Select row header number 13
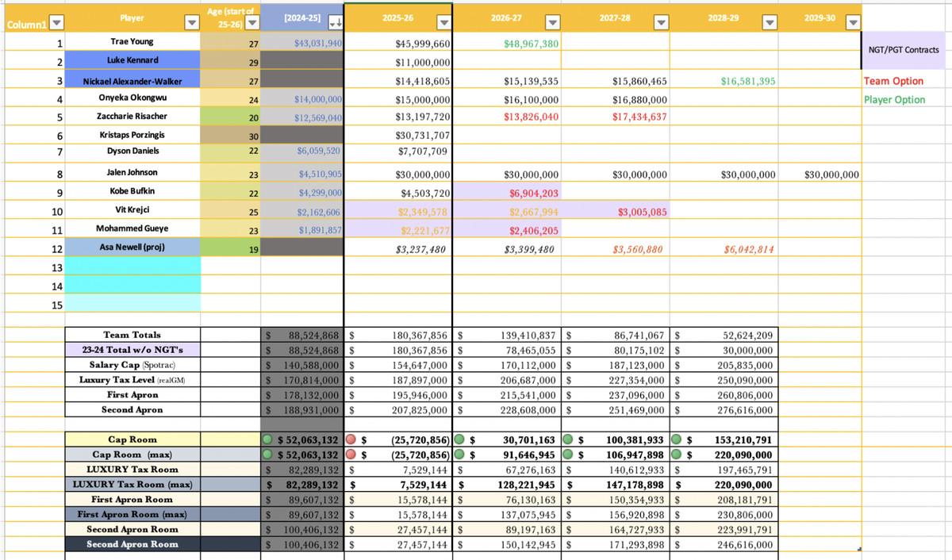The width and height of the screenshot is (952, 560). tap(56, 267)
